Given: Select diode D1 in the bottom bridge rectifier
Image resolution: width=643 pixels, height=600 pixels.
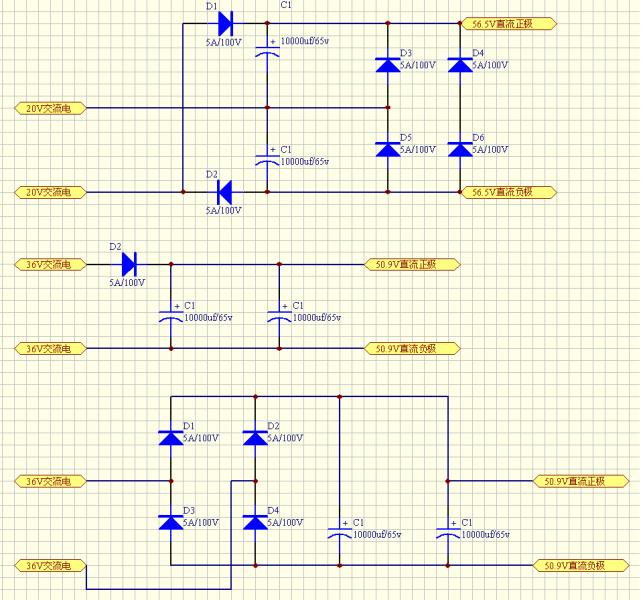Looking at the screenshot, I should [171, 437].
